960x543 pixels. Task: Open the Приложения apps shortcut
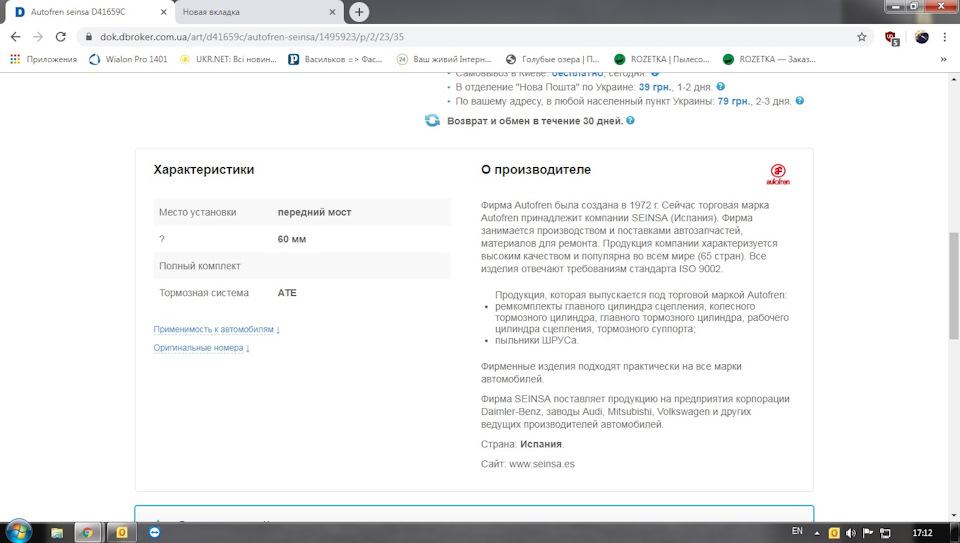click(x=43, y=59)
